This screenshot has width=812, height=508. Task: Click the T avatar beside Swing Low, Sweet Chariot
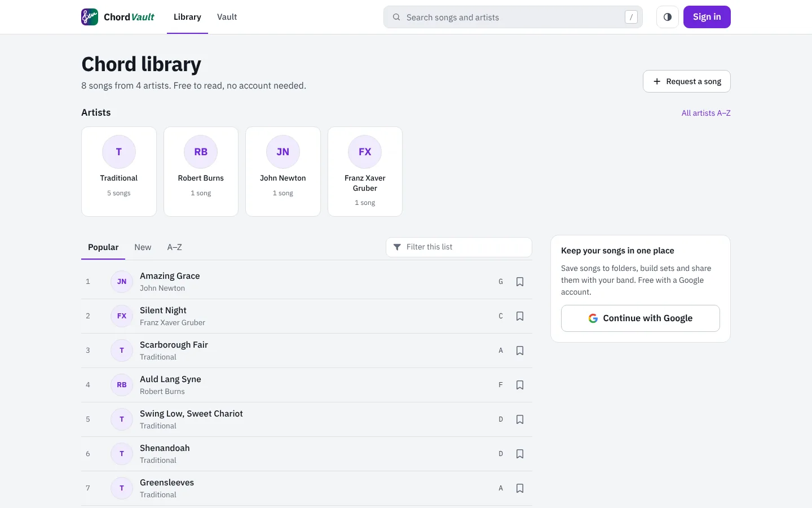pyautogui.click(x=122, y=419)
